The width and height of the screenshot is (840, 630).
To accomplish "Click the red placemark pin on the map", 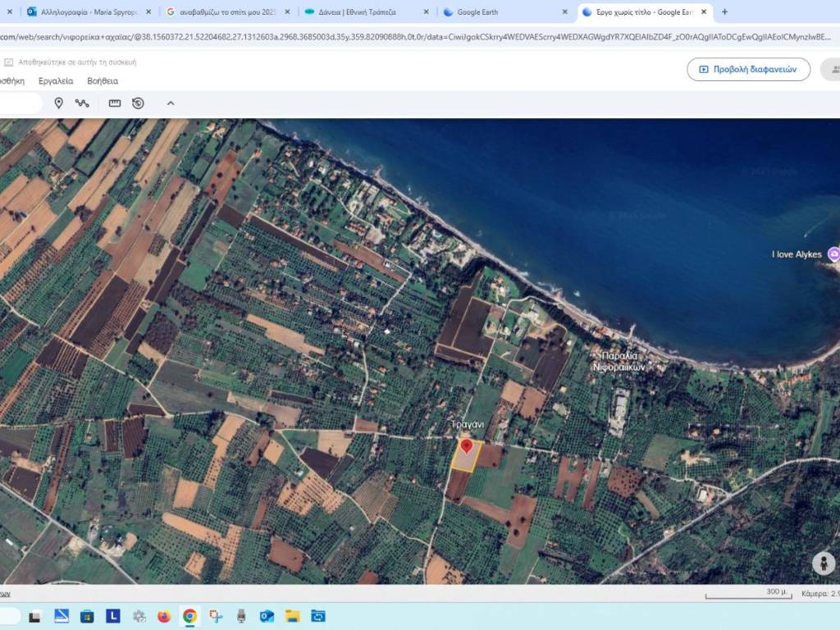I will click(467, 446).
